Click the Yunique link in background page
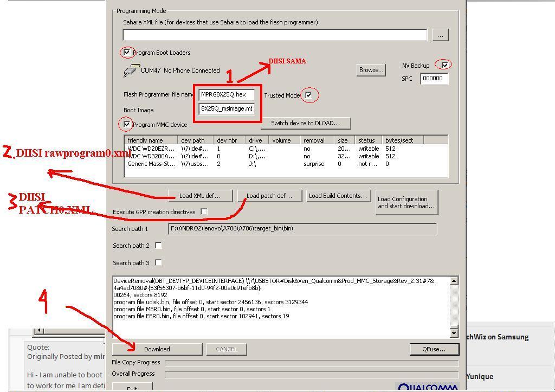The image size is (555, 392). tap(480, 376)
